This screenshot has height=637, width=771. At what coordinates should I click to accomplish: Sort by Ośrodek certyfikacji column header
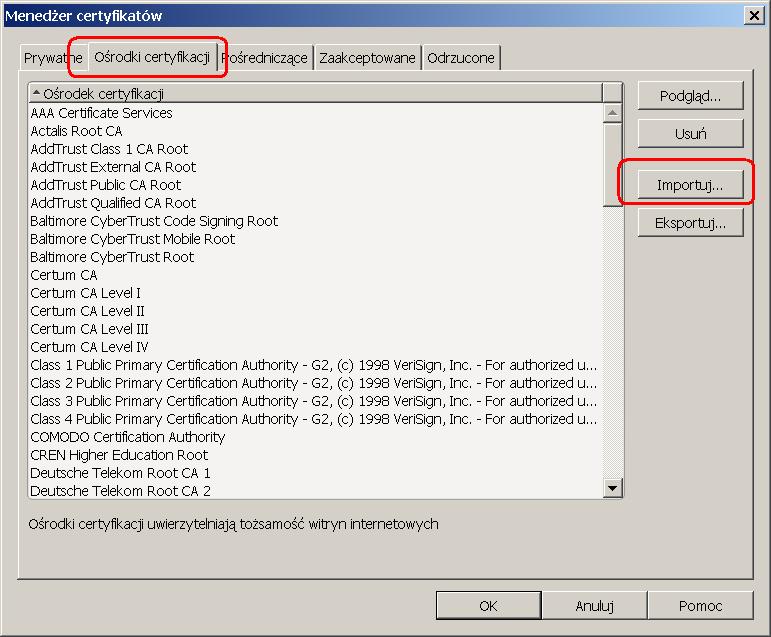(315, 93)
